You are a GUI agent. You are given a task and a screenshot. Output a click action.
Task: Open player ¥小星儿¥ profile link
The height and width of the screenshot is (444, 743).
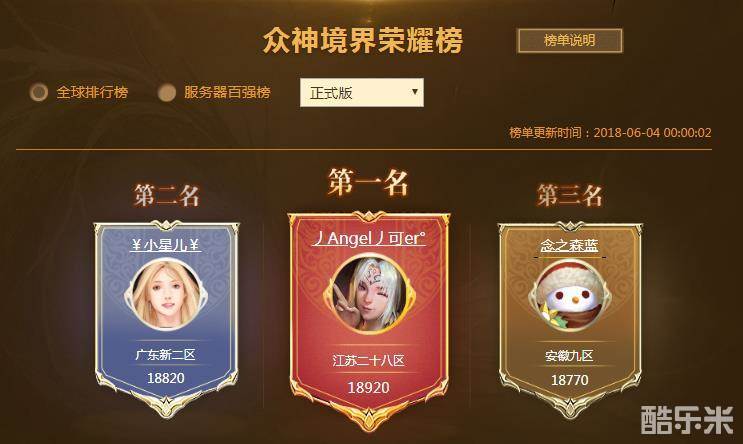pos(165,245)
